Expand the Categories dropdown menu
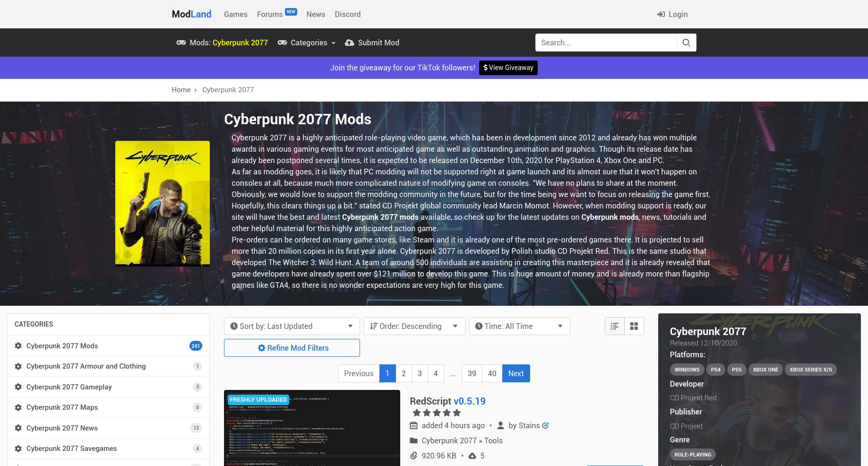This screenshot has width=868, height=466. coord(307,43)
